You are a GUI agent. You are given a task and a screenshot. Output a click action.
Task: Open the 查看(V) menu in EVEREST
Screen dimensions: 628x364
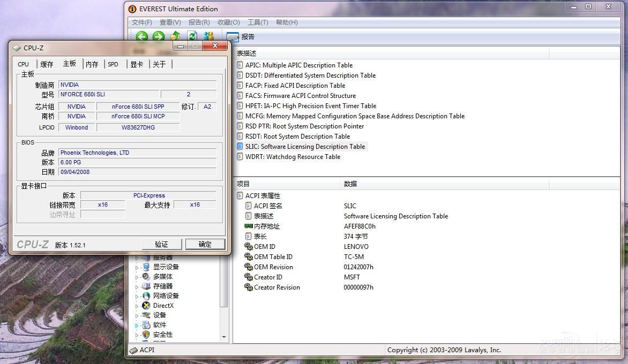click(170, 22)
